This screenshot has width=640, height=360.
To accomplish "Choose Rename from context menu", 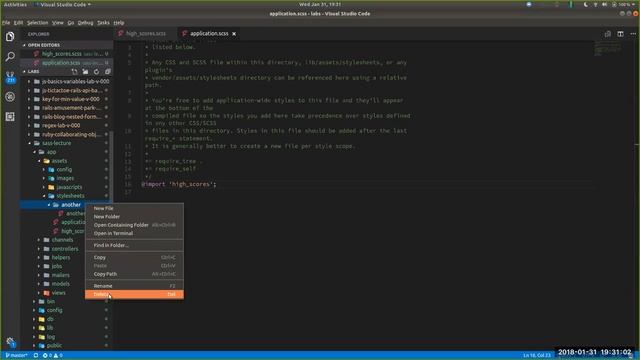I will pyautogui.click(x=134, y=286).
